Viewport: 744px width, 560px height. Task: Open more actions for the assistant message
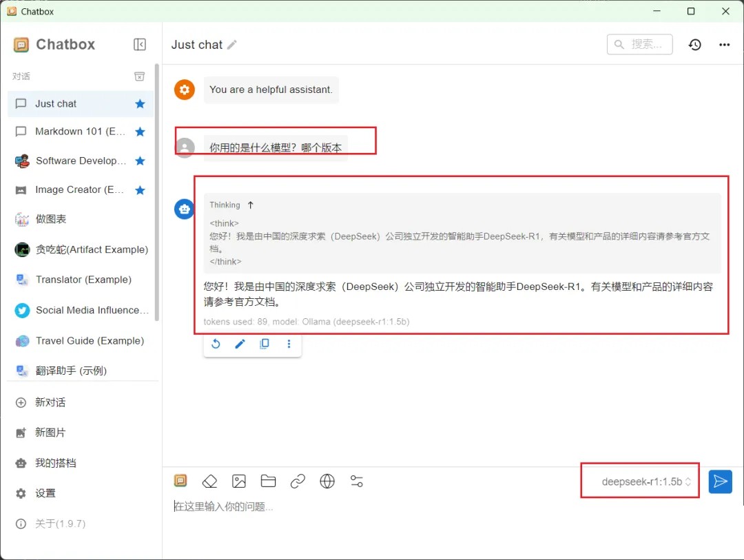pyautogui.click(x=289, y=344)
